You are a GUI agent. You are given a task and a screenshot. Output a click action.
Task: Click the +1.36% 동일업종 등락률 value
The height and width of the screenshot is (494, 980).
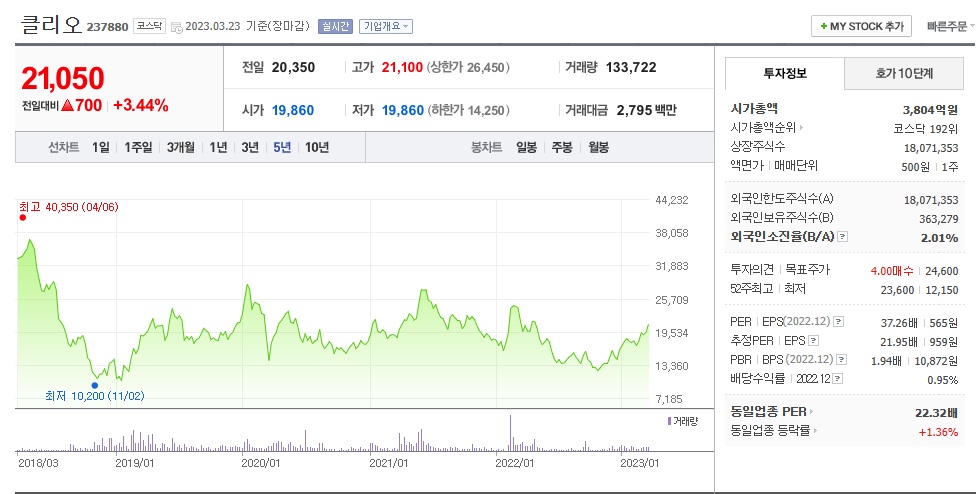(938, 432)
